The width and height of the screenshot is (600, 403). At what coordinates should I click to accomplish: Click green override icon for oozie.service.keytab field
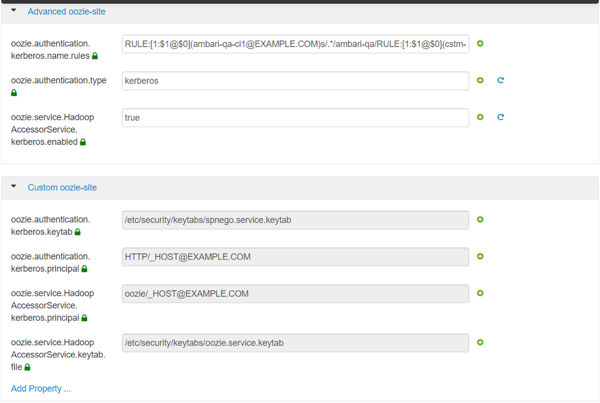click(480, 343)
